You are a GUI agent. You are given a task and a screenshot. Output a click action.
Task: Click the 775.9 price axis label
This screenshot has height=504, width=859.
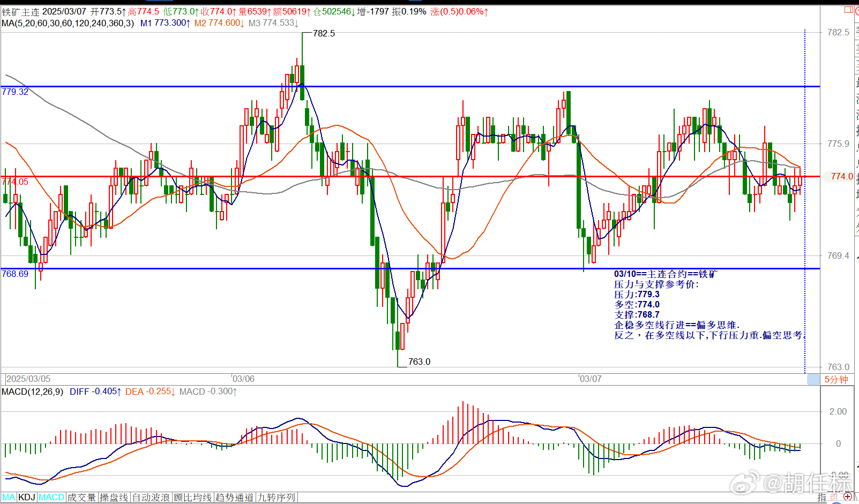(838, 144)
